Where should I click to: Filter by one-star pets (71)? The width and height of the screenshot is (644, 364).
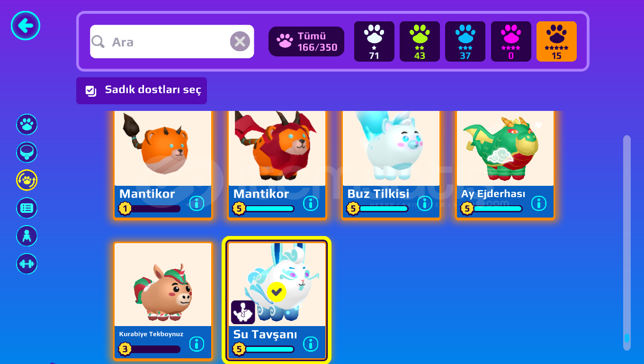point(374,42)
